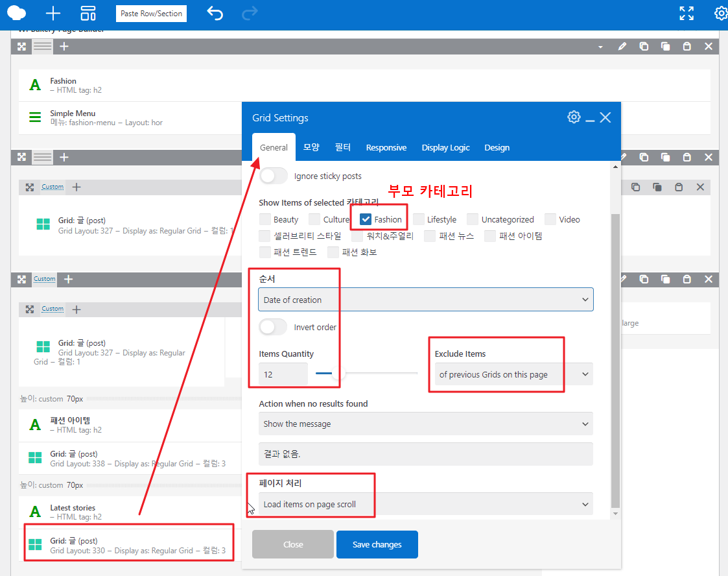Check the 패션 아이템 category checkbox
The image size is (728, 576).
click(490, 236)
